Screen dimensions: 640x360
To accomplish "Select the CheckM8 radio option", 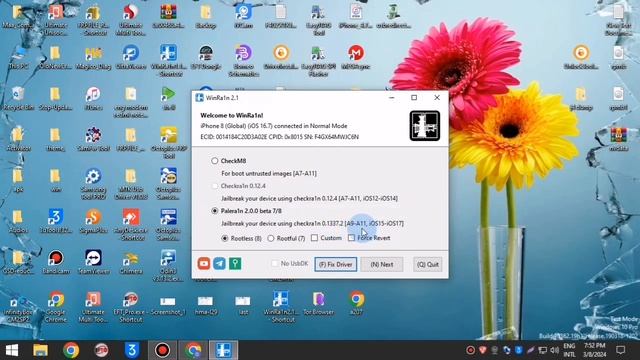I will click(x=215, y=161).
